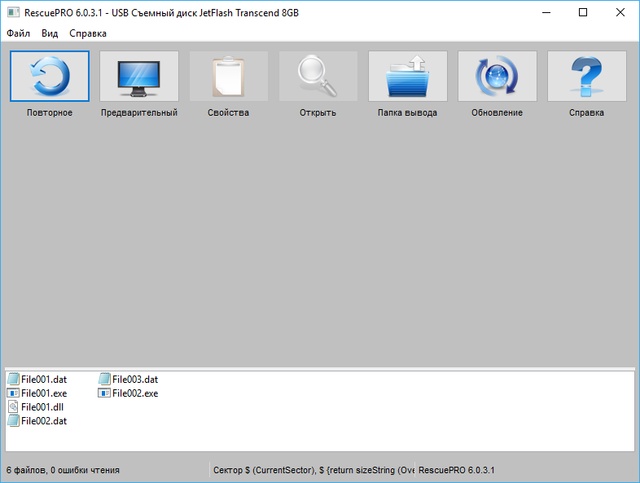Click the Повторное restart arrow icon

50,76
